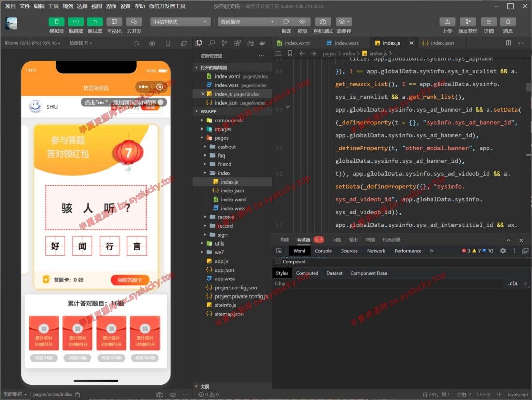Select the Console tab in devtools

(x=323, y=251)
